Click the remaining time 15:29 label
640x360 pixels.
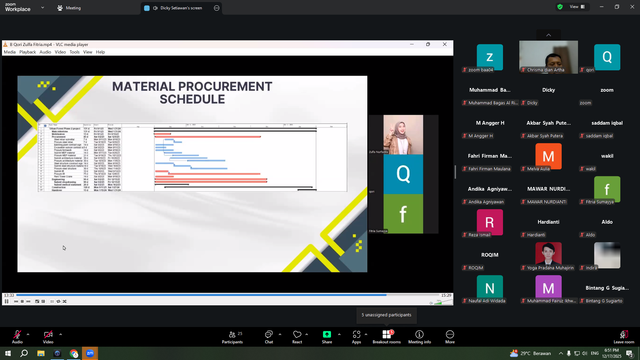(446, 295)
